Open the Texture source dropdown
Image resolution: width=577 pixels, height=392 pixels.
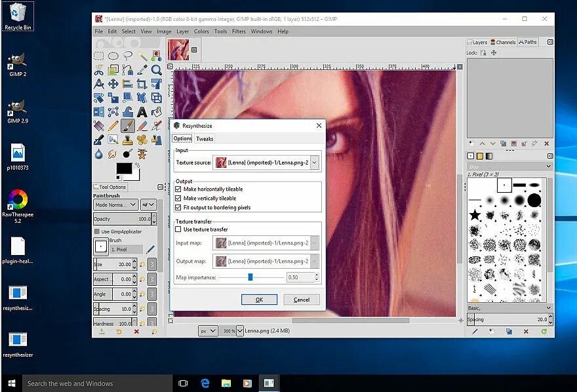coord(314,163)
